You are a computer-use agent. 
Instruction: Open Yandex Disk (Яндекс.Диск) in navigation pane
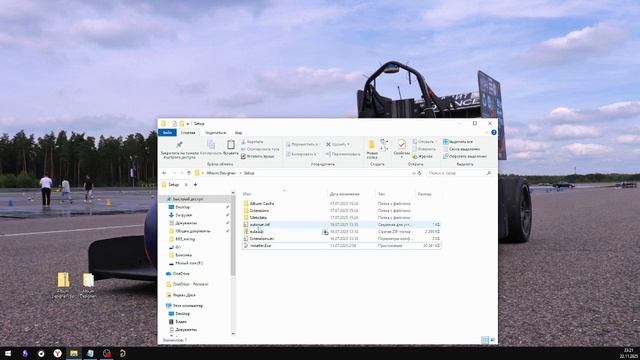pyautogui.click(x=184, y=295)
